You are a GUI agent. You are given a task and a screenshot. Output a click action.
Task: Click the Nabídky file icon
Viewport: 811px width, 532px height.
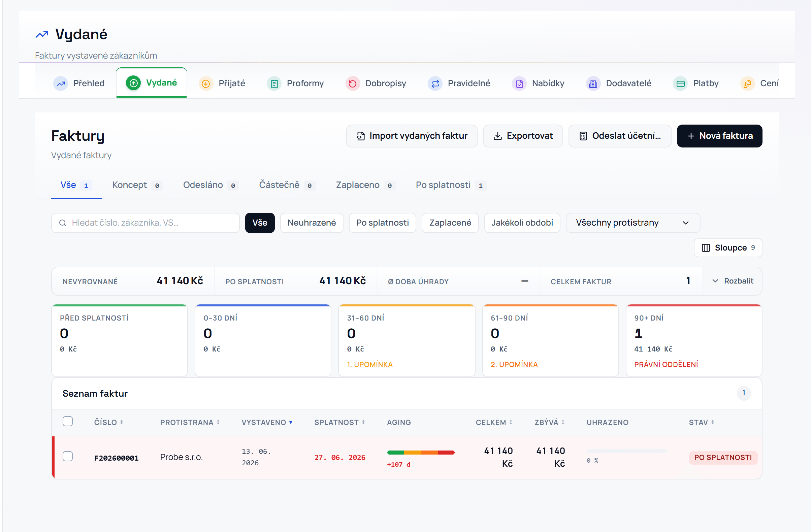click(519, 84)
